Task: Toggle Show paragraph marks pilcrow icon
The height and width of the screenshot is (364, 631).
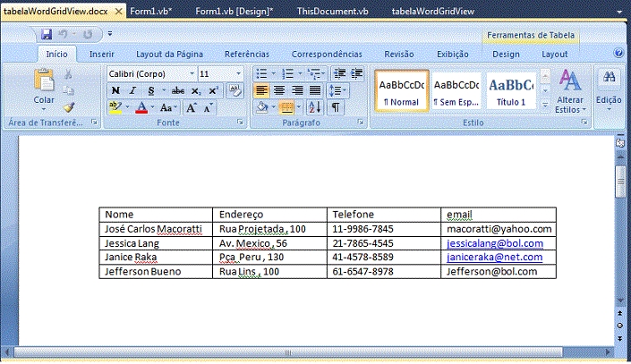Action: point(336,107)
